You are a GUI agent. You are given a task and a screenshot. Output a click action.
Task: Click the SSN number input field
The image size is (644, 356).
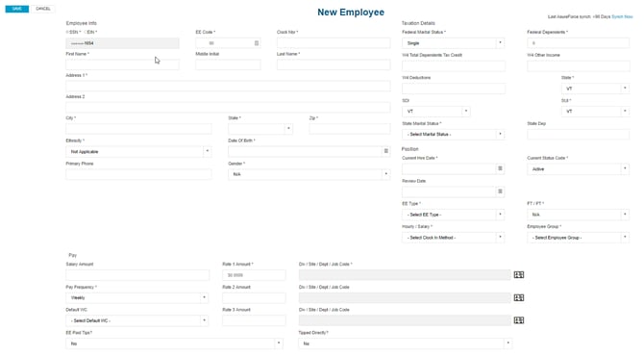coord(122,43)
